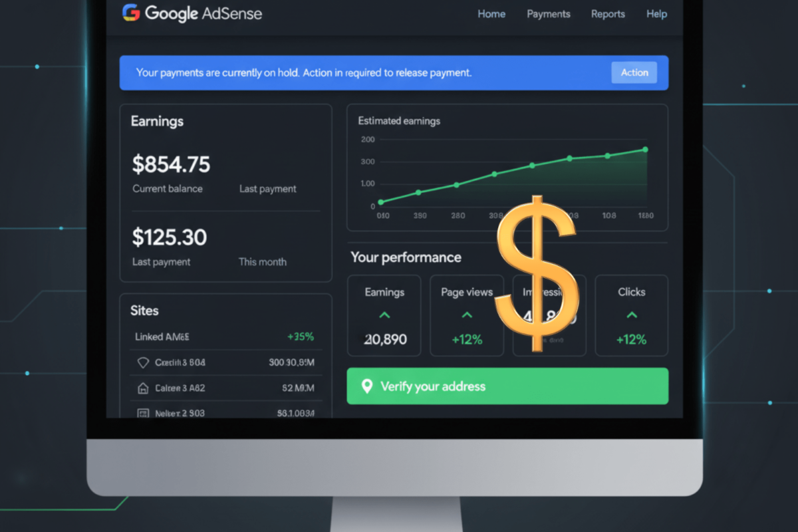
Task: Select the last data point on earnings chart
Action: (644, 150)
